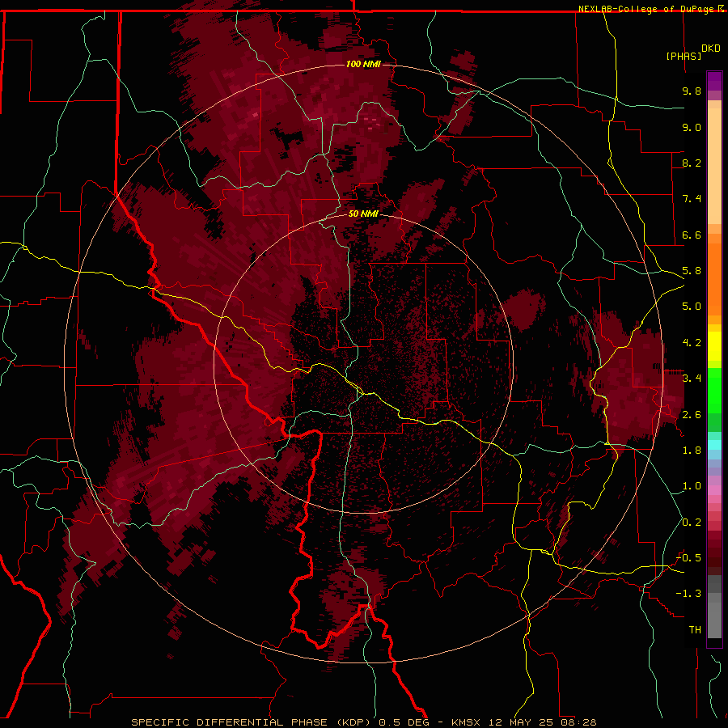Click the 3.4 legend value
The image size is (728, 728).
point(692,379)
